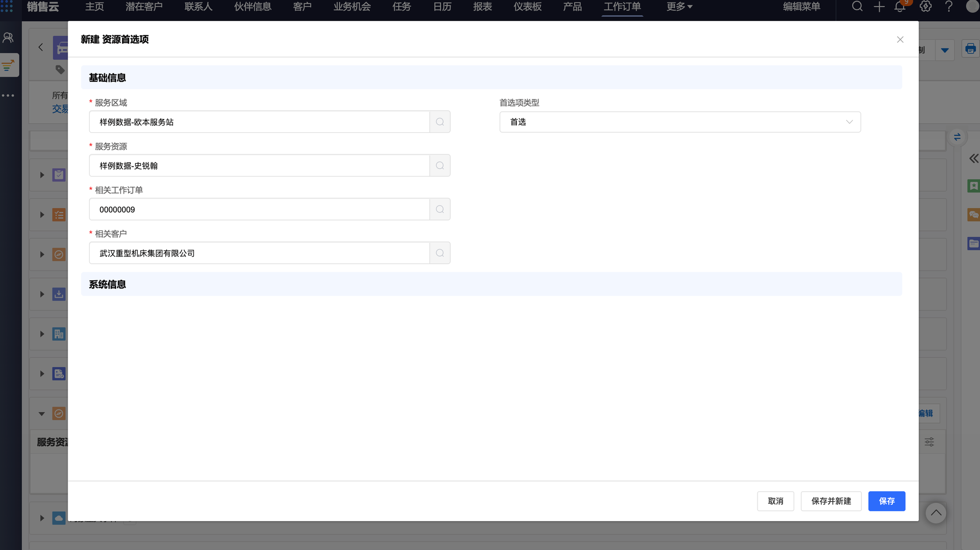Open app launcher grid icon

(x=7, y=6)
